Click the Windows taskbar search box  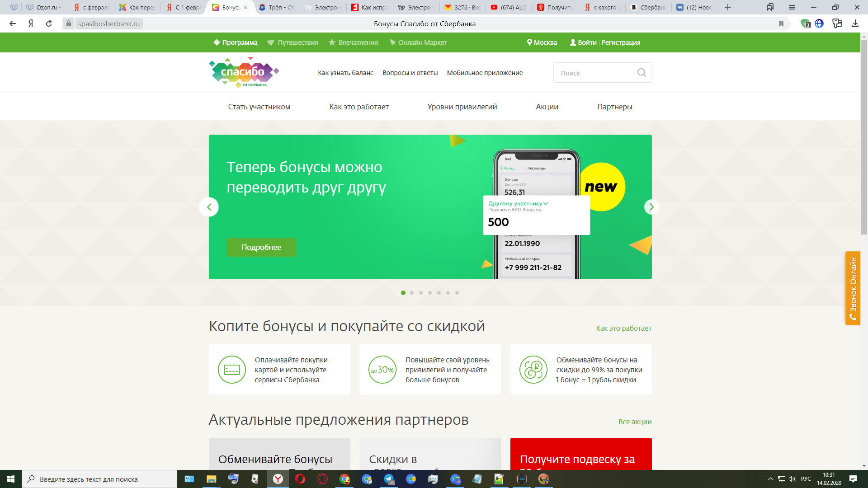click(99, 479)
